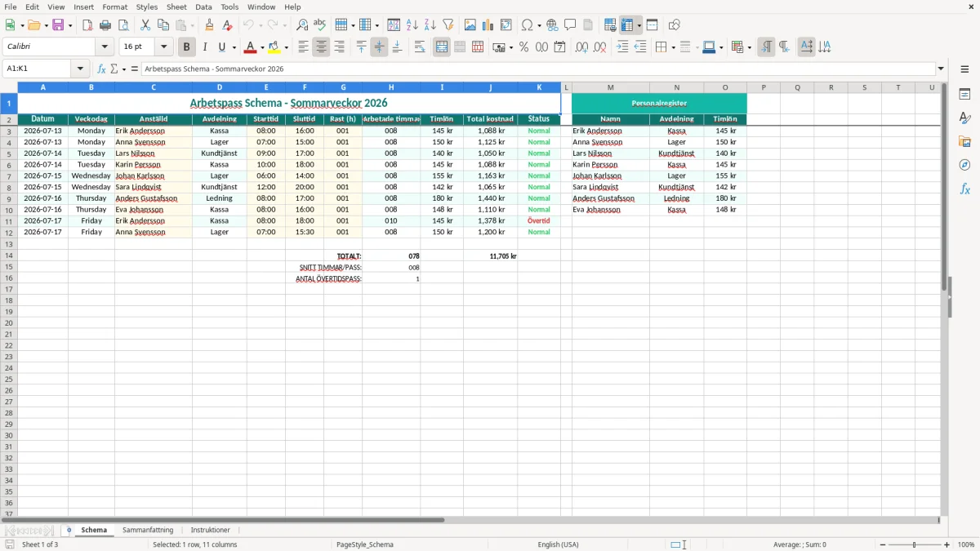Apply the yellow Background Color swatch

[x=274, y=47]
